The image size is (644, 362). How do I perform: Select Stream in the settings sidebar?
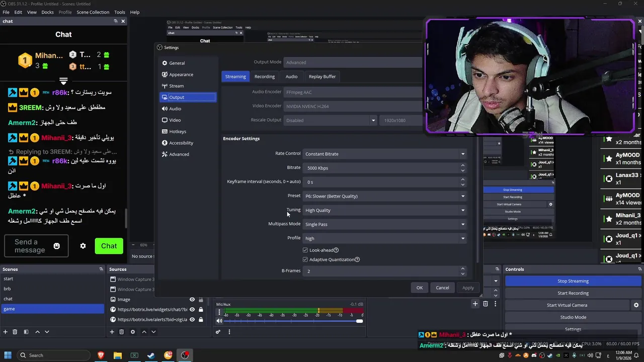click(x=188, y=86)
